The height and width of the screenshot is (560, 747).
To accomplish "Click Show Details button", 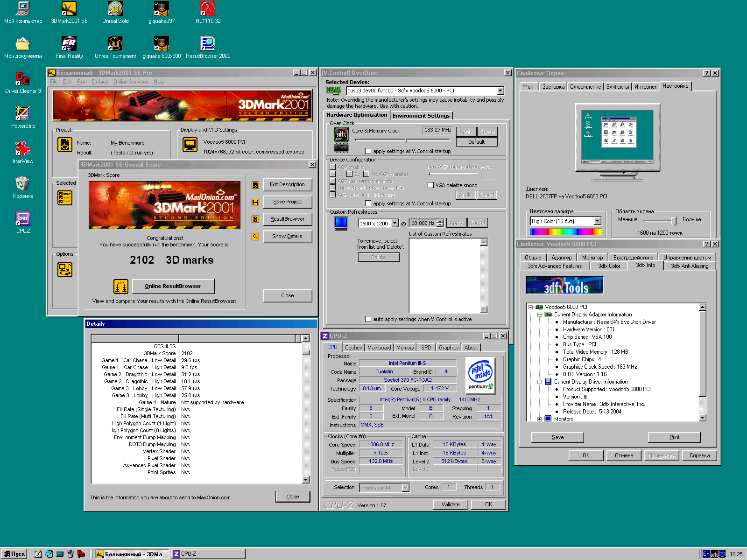I will pyautogui.click(x=288, y=237).
